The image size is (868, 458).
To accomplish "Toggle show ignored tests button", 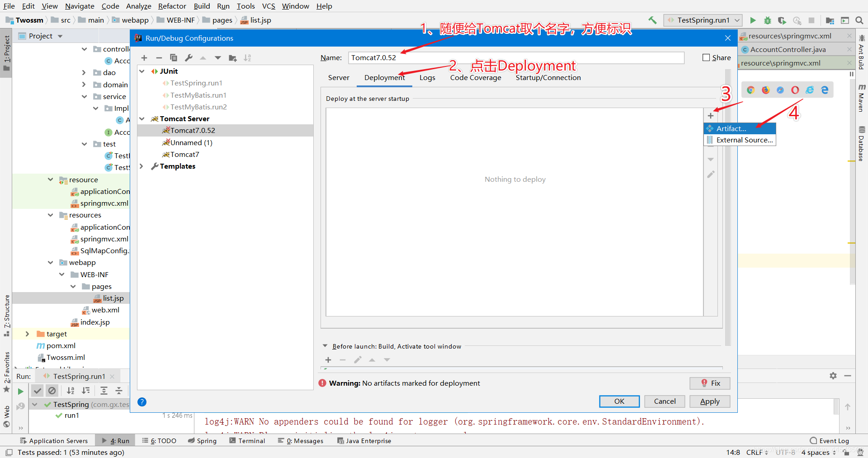I will [x=52, y=391].
